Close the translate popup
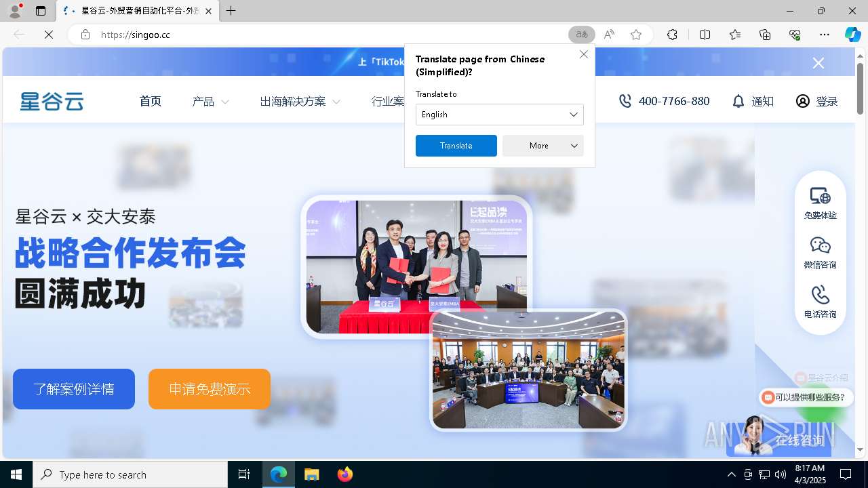Image resolution: width=868 pixels, height=488 pixels. (583, 54)
